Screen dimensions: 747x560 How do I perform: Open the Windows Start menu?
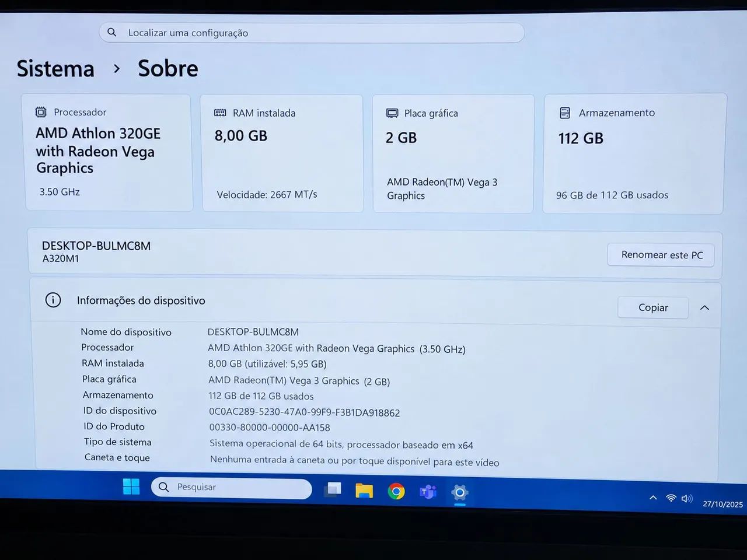[131, 487]
